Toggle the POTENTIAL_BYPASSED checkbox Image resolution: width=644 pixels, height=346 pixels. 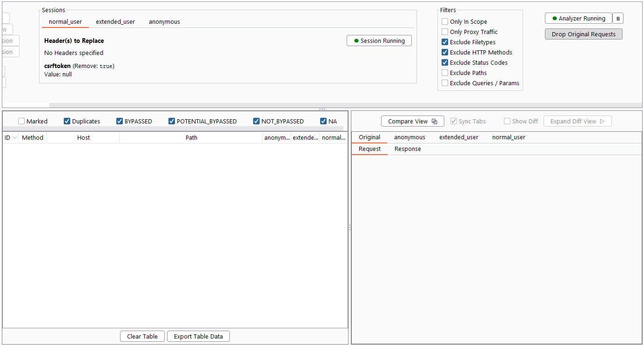point(172,122)
